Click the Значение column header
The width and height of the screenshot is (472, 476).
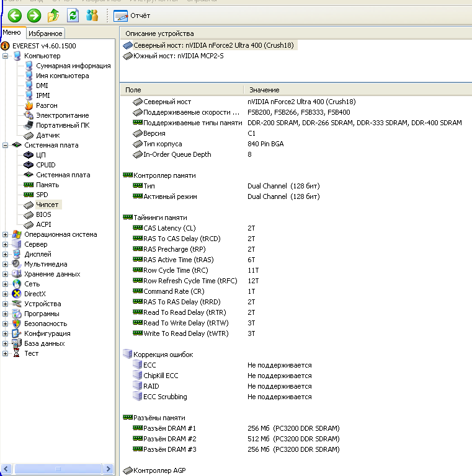[263, 90]
